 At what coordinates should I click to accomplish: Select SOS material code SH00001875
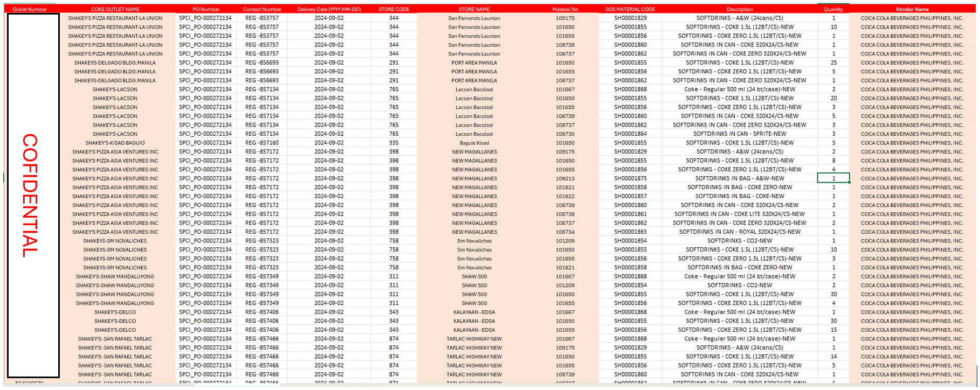[x=630, y=178]
